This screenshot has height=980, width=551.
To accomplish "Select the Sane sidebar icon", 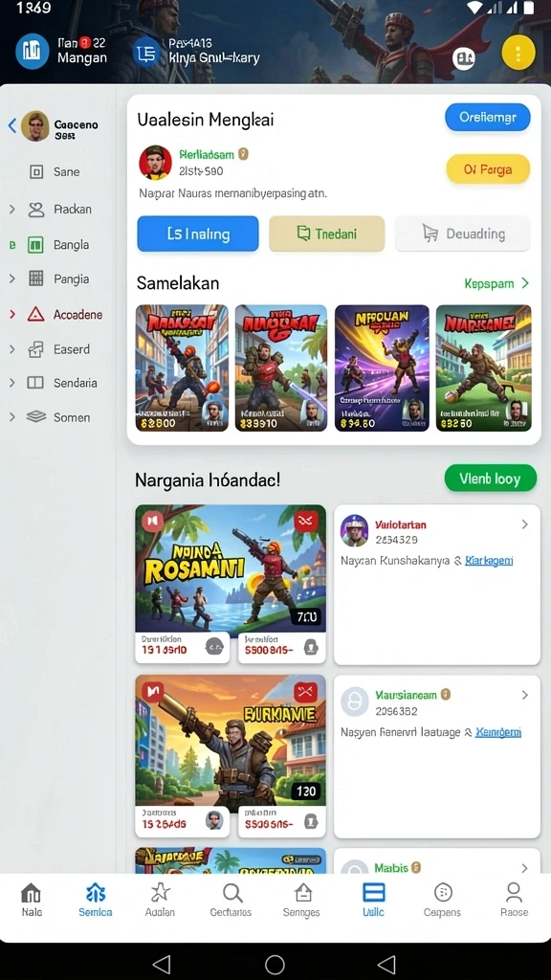I will pos(36,172).
